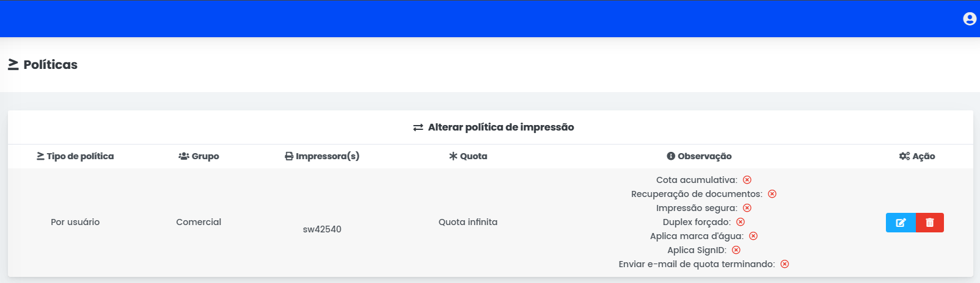Click the Observação column header
The image size is (980, 283).
click(699, 156)
